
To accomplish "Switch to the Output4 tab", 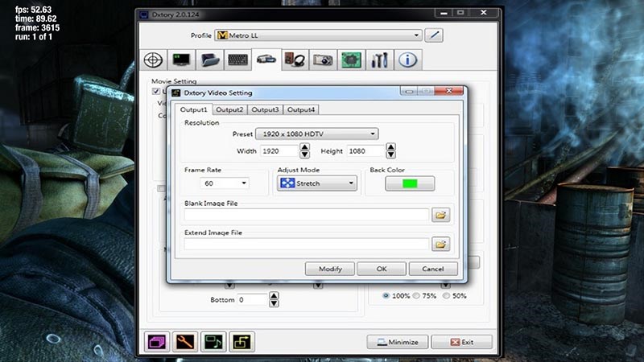I will point(301,109).
